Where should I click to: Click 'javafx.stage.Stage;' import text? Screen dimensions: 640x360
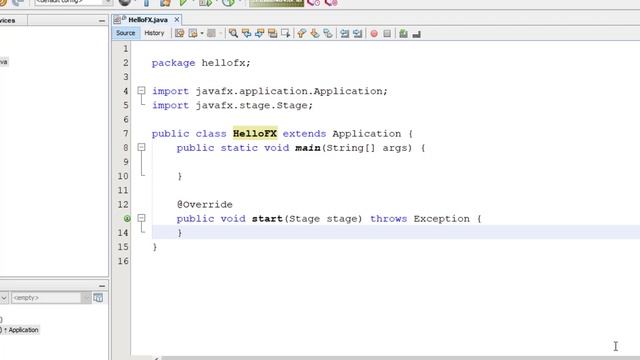(254, 105)
